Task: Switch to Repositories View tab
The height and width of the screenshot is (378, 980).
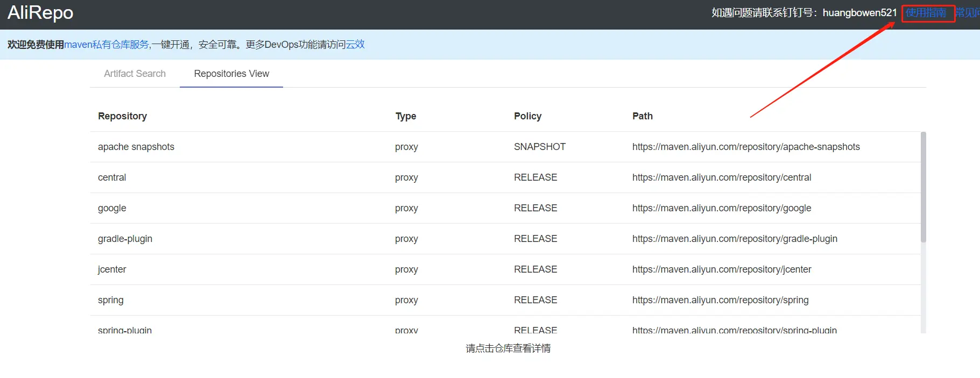Action: click(231, 74)
